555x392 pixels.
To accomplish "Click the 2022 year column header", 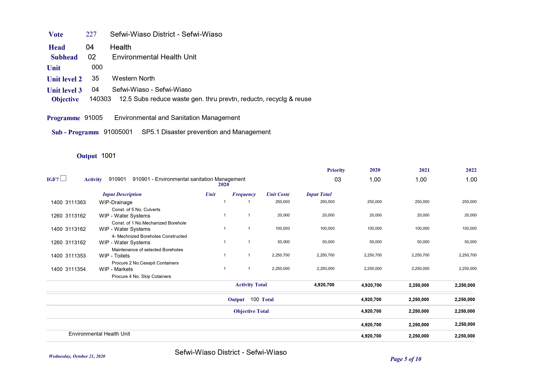I will 471,170.
